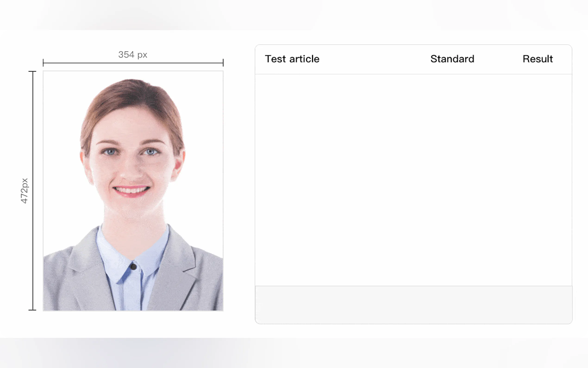Click the top tick of height ruler
The height and width of the screenshot is (368, 588).
point(32,71)
